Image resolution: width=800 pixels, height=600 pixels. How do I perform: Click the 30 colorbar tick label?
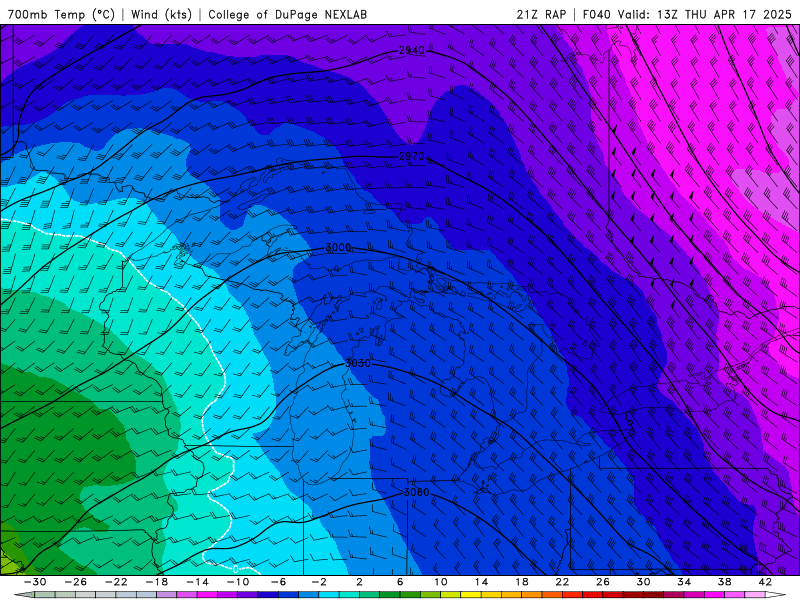(x=643, y=582)
